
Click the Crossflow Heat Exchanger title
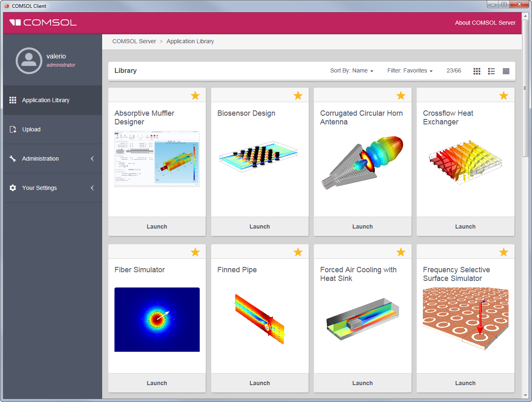448,117
